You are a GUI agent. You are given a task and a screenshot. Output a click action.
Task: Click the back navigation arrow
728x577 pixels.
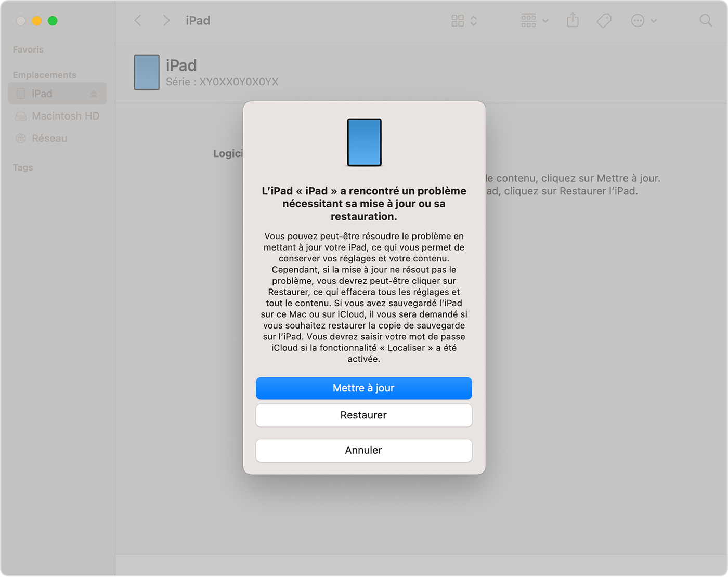click(x=138, y=20)
